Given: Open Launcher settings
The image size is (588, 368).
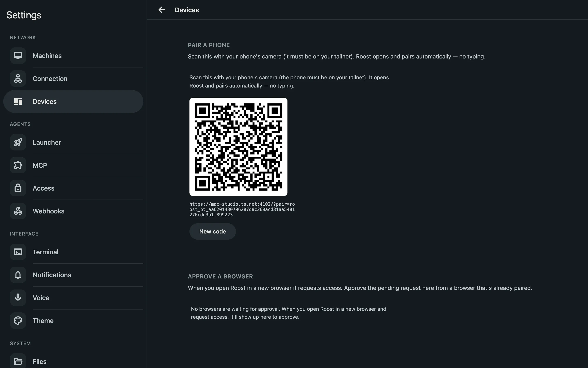Looking at the screenshot, I should click(73, 142).
